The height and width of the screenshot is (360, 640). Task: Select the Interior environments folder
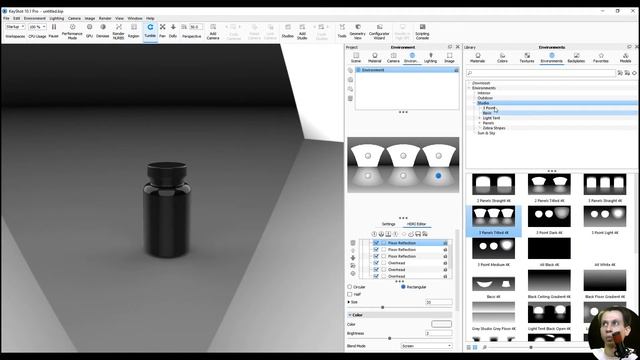coord(484,93)
